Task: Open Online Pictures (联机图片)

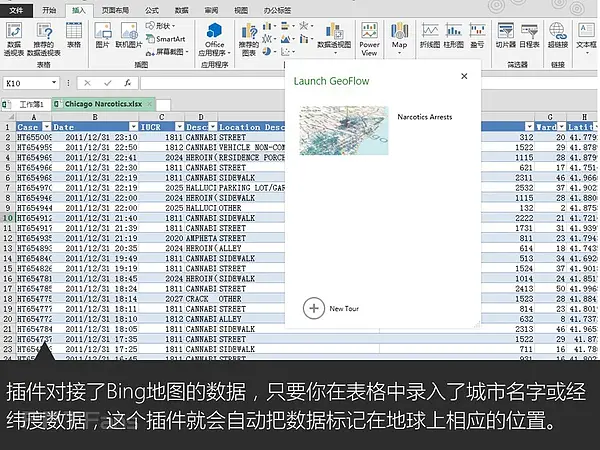Action: (x=127, y=34)
